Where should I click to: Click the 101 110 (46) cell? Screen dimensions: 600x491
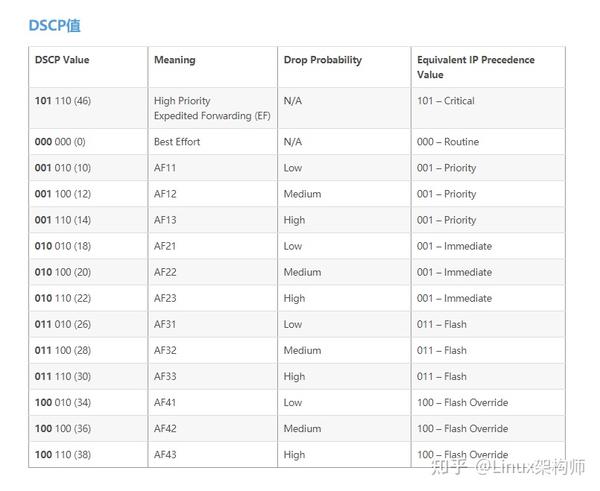[62, 101]
